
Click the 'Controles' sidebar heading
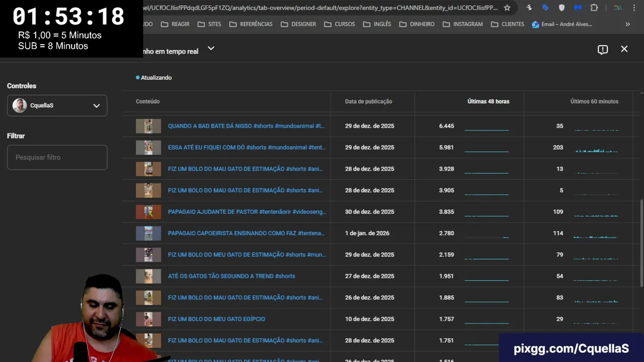point(22,86)
